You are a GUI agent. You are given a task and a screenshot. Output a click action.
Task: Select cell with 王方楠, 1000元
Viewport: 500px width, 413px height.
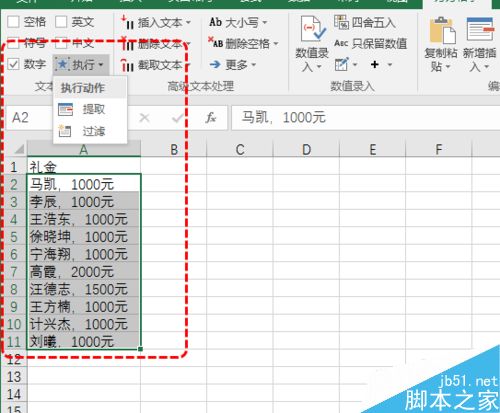coord(84,306)
